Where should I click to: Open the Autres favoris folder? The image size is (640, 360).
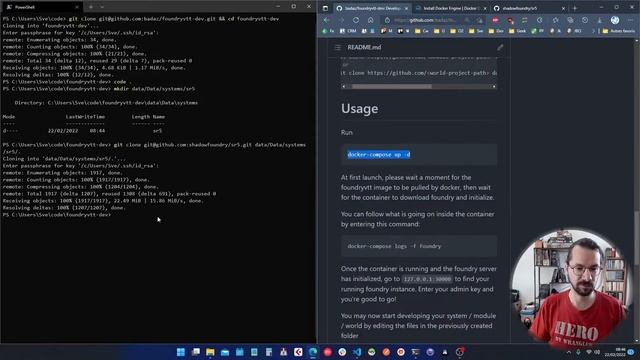tap(619, 31)
